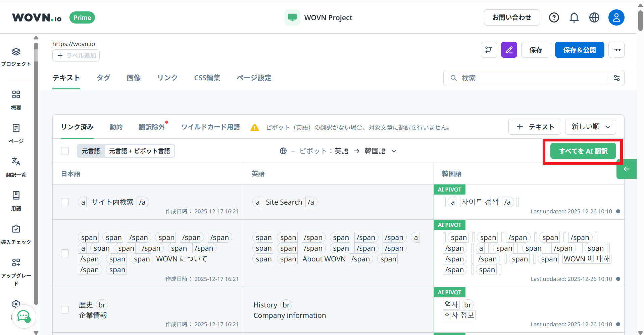Click the 保存＆公開 button
This screenshot has height=335, width=644.
pyautogui.click(x=579, y=50)
